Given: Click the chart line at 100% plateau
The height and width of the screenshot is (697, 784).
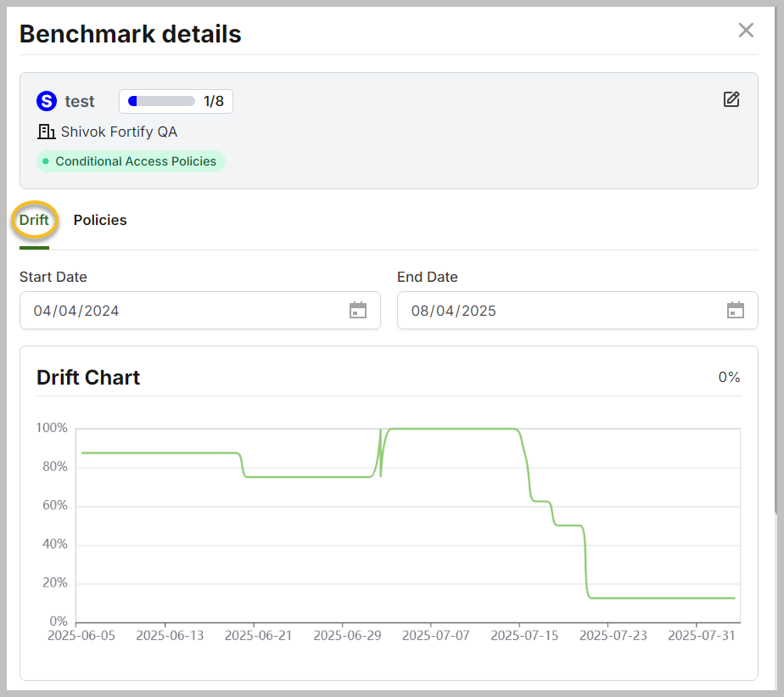Looking at the screenshot, I should (x=450, y=429).
